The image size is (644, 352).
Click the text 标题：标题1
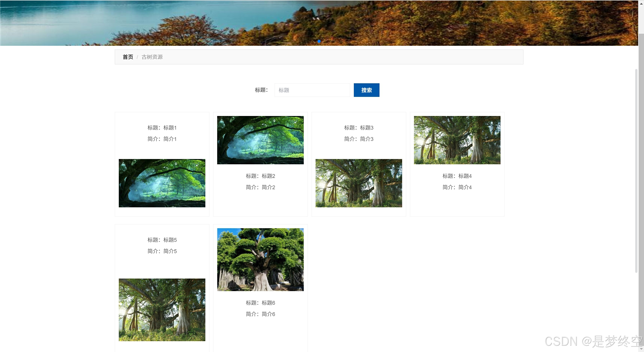[x=162, y=128]
